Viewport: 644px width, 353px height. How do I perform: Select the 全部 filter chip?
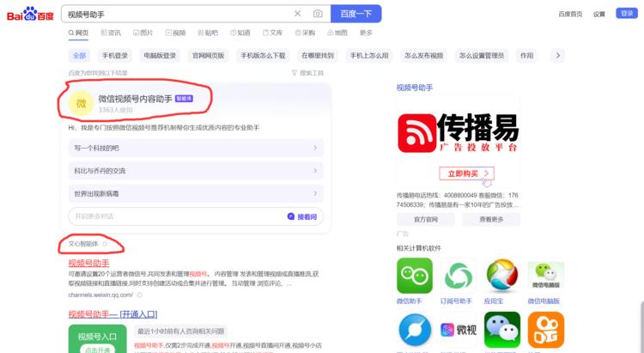pos(79,56)
